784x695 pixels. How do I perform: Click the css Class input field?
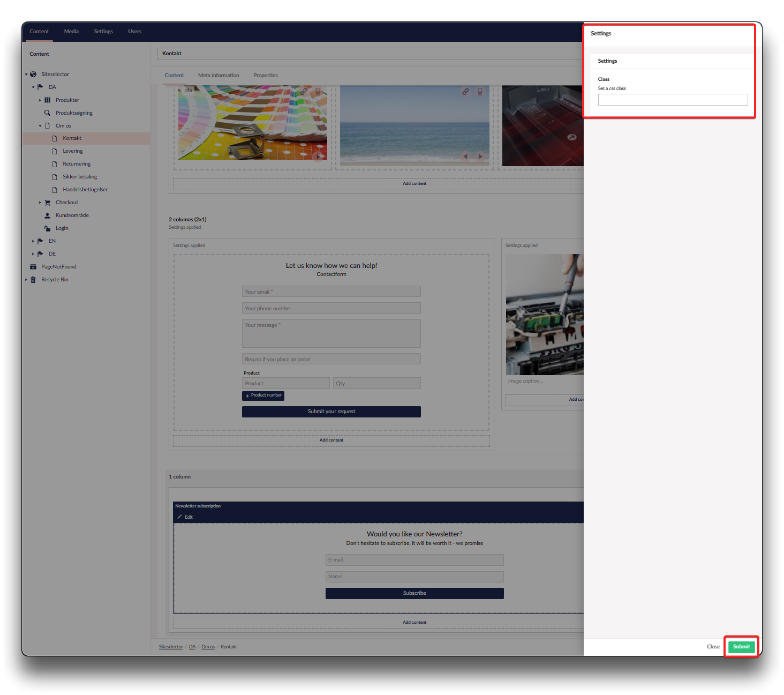click(x=673, y=100)
